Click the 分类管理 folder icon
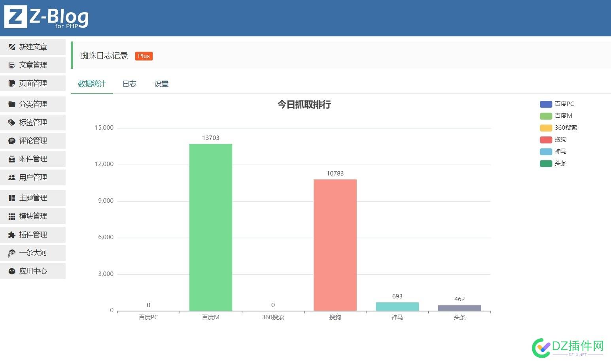Viewport: 611px width, 364px height. point(12,104)
